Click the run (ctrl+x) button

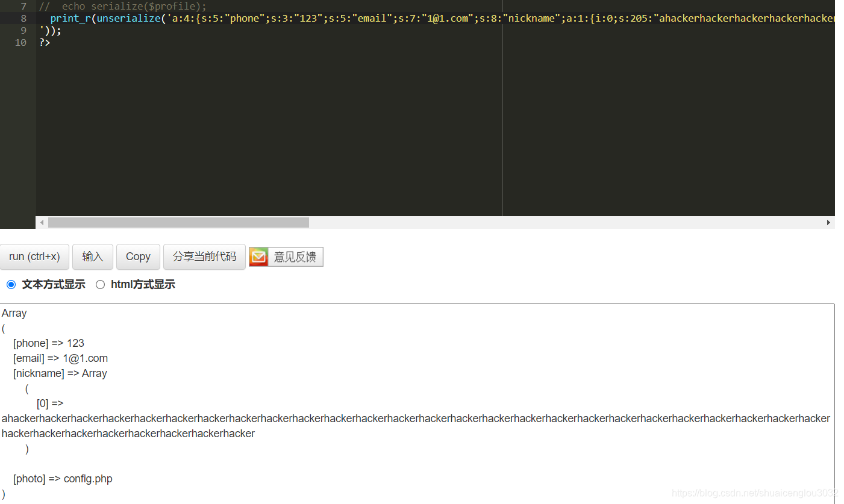coord(34,257)
